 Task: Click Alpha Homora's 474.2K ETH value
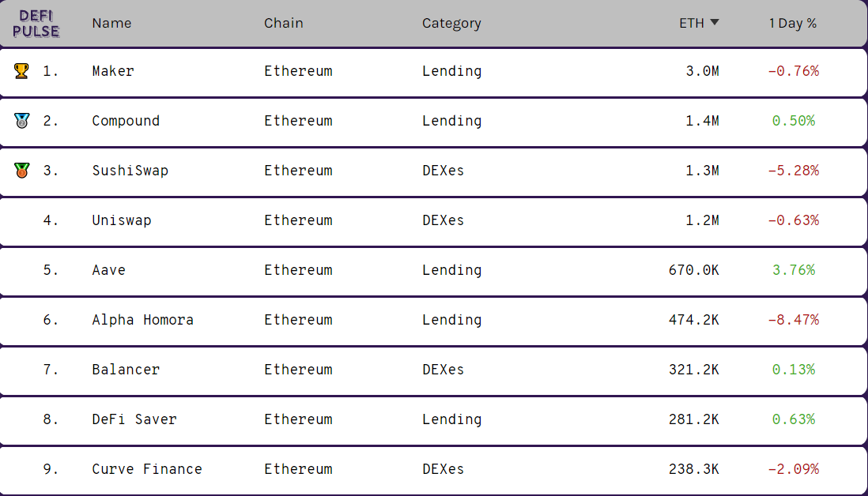[693, 320]
